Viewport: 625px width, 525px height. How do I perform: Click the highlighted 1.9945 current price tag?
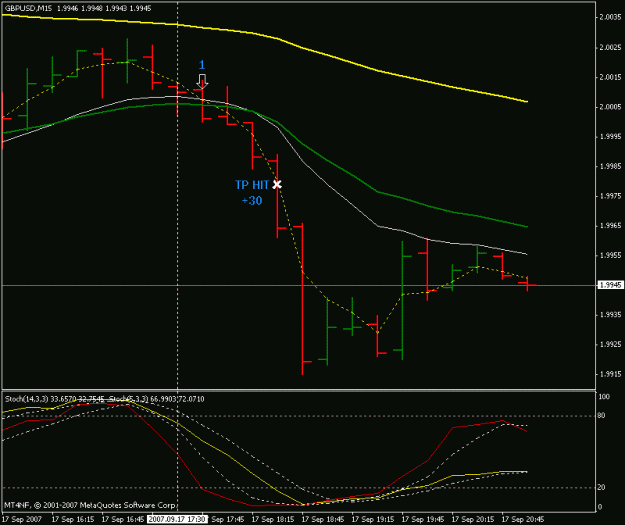pyautogui.click(x=610, y=285)
